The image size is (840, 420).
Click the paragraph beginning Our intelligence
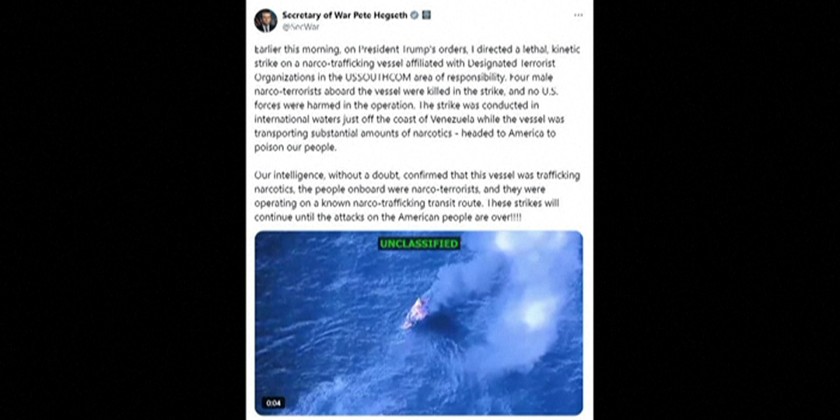417,197
